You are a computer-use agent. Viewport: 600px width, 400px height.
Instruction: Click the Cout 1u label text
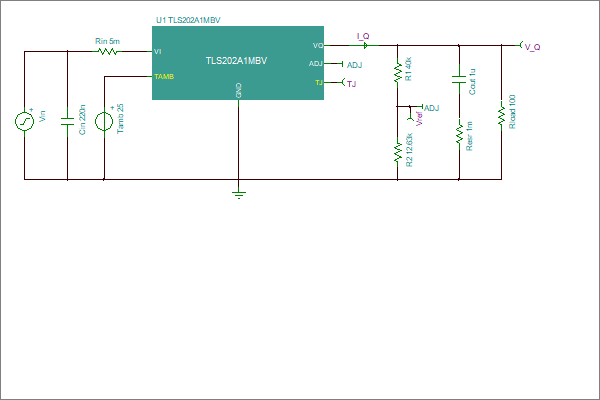(472, 82)
